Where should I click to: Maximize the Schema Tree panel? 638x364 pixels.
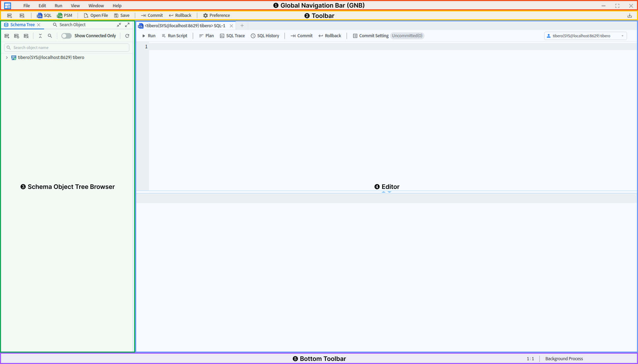coord(127,25)
